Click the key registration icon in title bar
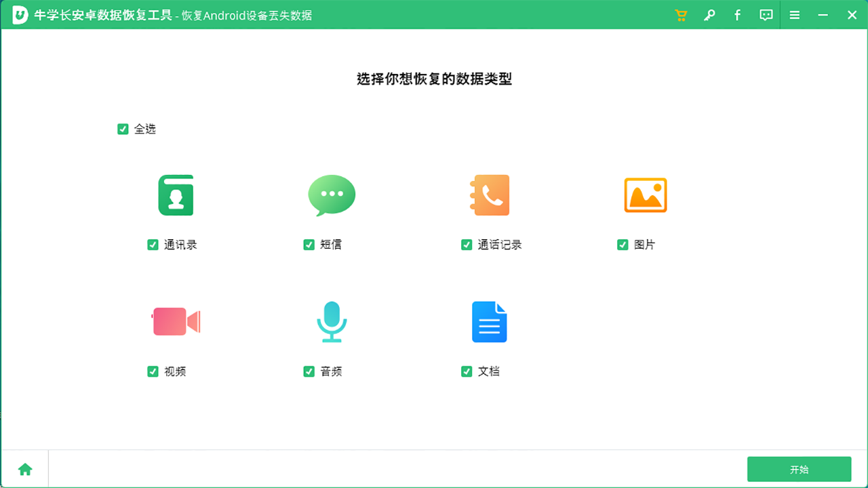868x488 pixels. (x=709, y=14)
